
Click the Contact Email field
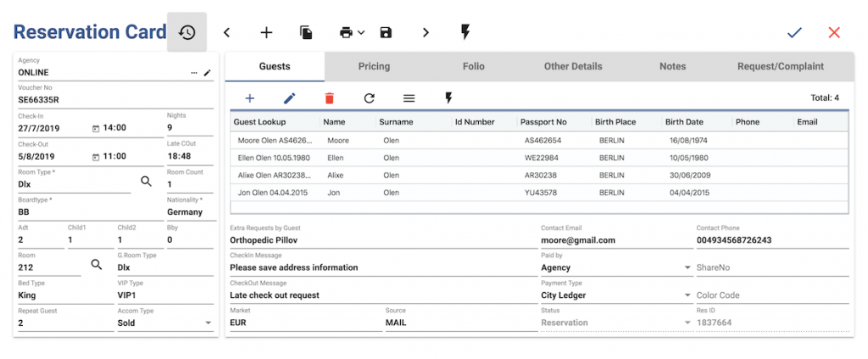click(616, 236)
